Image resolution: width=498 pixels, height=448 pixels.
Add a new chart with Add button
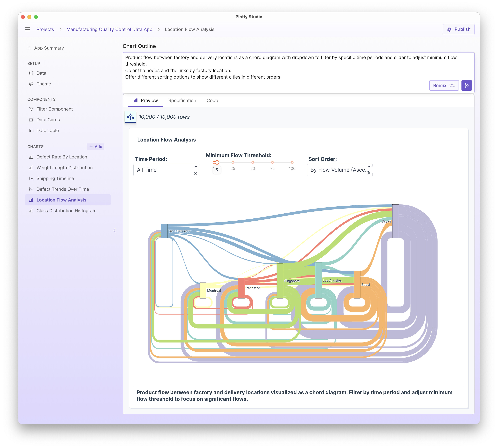[96, 147]
